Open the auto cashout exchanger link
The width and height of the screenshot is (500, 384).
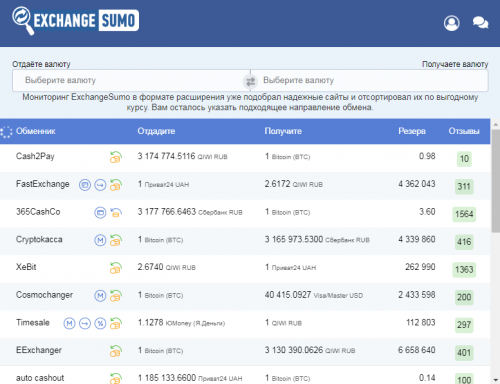(x=40, y=378)
